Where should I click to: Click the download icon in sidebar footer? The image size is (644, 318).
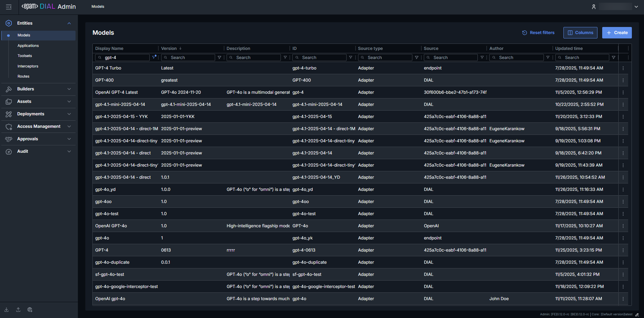coord(6,310)
